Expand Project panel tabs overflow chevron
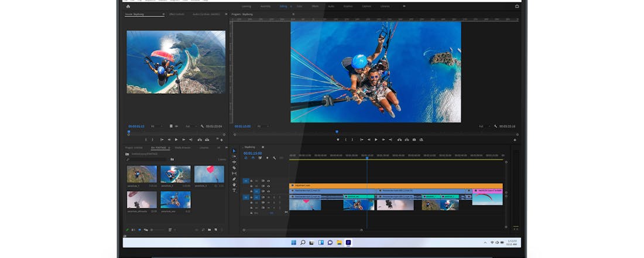Screen dimensions: 644x258 point(227,147)
